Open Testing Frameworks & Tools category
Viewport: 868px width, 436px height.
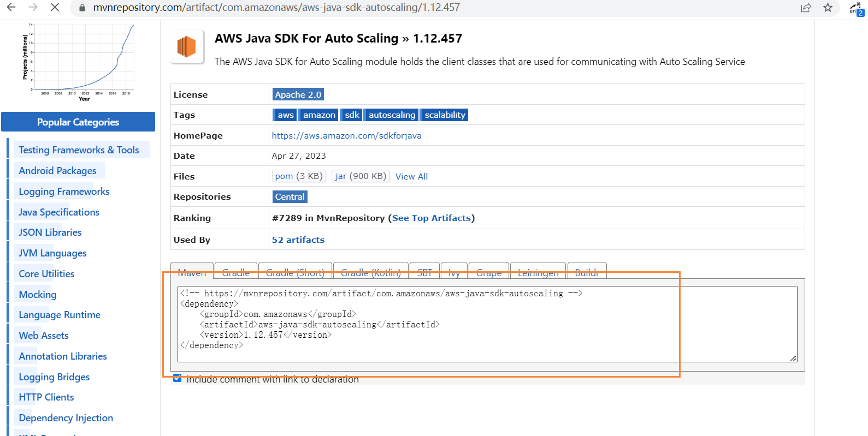coord(79,150)
